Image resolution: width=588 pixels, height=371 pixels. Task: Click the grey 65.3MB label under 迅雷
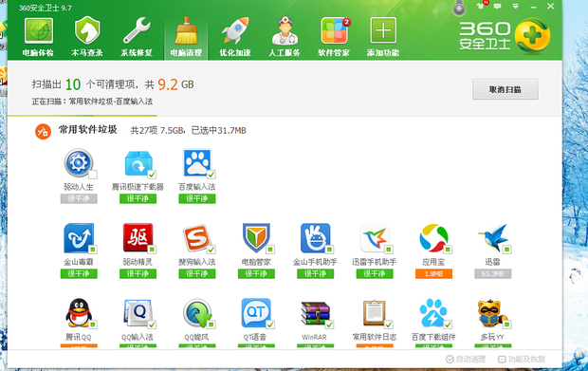click(493, 274)
